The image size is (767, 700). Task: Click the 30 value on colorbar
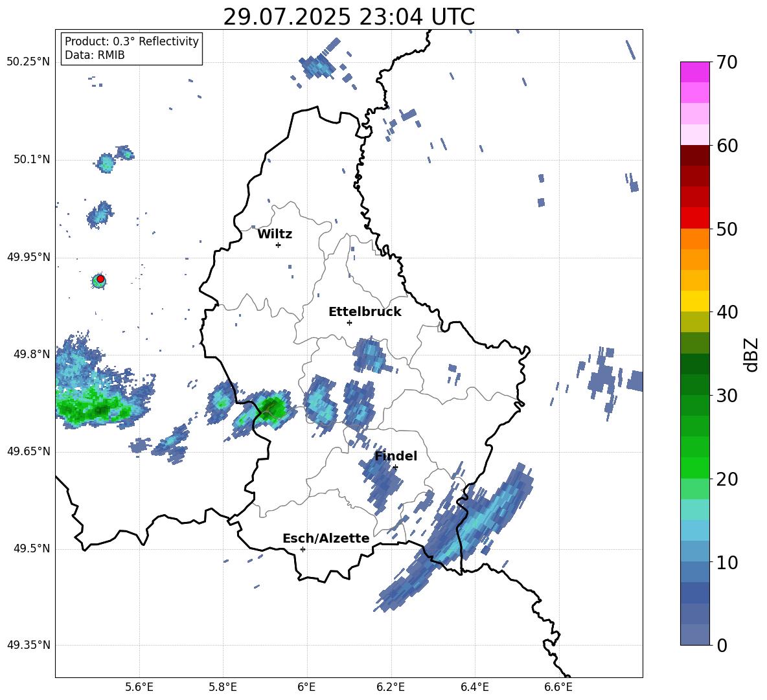[x=726, y=396]
